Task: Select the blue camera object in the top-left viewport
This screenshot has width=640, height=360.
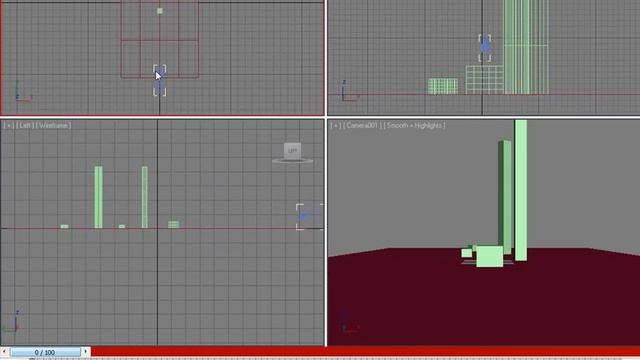Action: (160, 80)
